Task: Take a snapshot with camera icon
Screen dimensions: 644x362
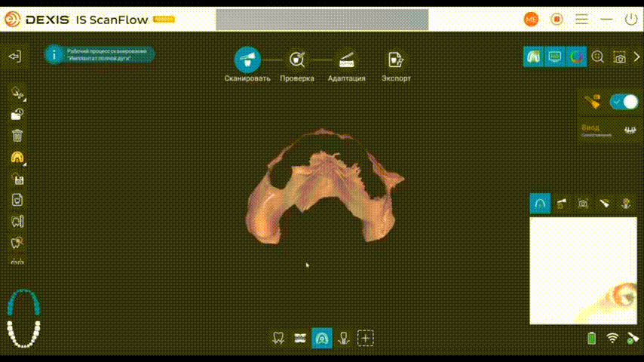Action: click(x=619, y=57)
